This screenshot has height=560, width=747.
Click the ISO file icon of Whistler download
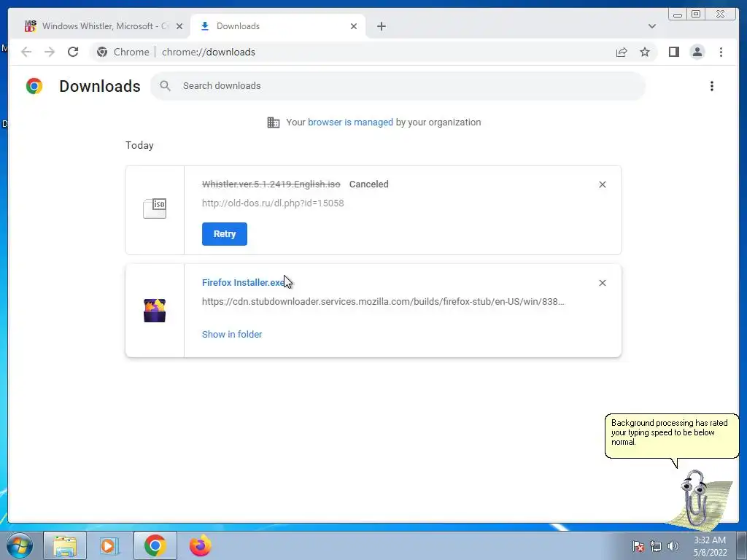click(155, 209)
